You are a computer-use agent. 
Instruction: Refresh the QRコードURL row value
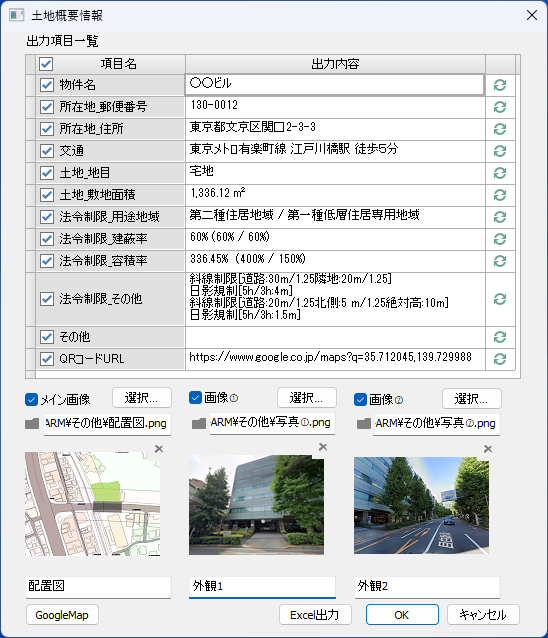(x=500, y=359)
